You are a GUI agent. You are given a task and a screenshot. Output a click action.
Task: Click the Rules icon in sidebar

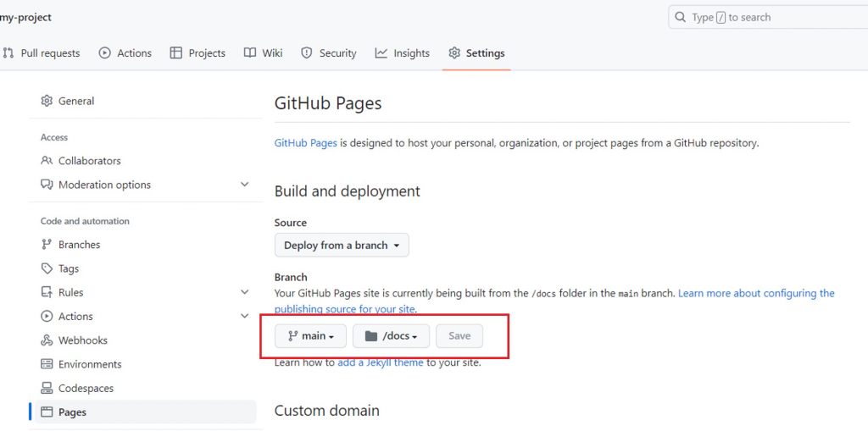pos(47,292)
